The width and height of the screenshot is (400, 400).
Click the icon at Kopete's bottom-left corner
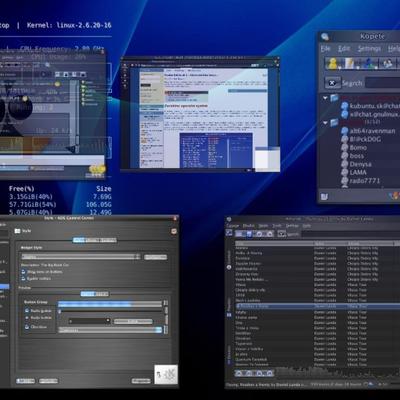coord(324,197)
